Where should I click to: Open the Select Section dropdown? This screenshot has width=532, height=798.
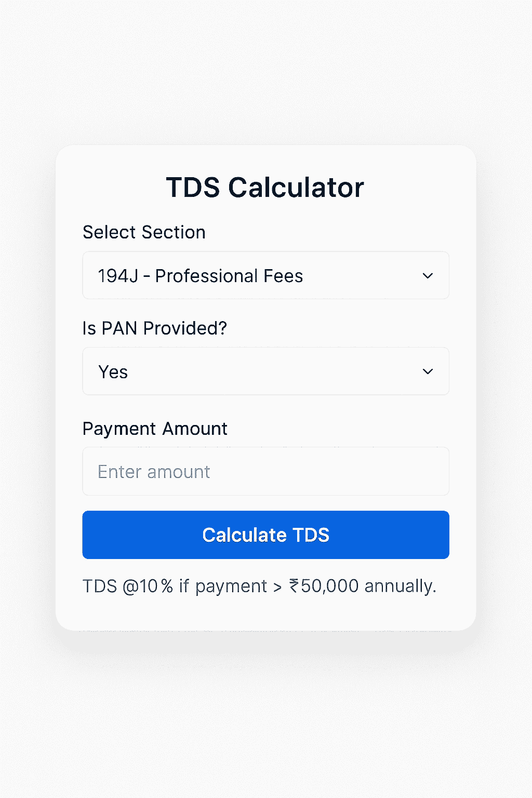pos(265,275)
